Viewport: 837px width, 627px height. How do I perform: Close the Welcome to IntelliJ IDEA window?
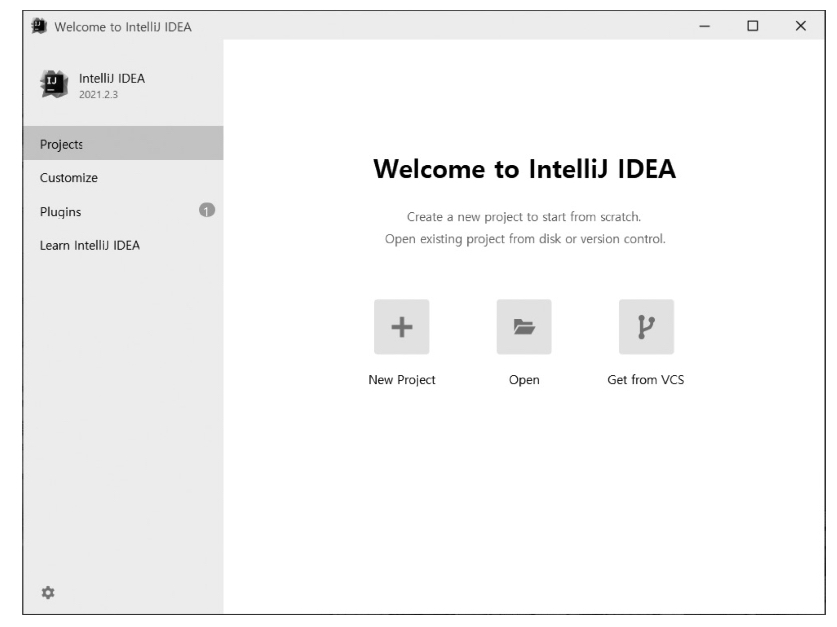coord(801,26)
